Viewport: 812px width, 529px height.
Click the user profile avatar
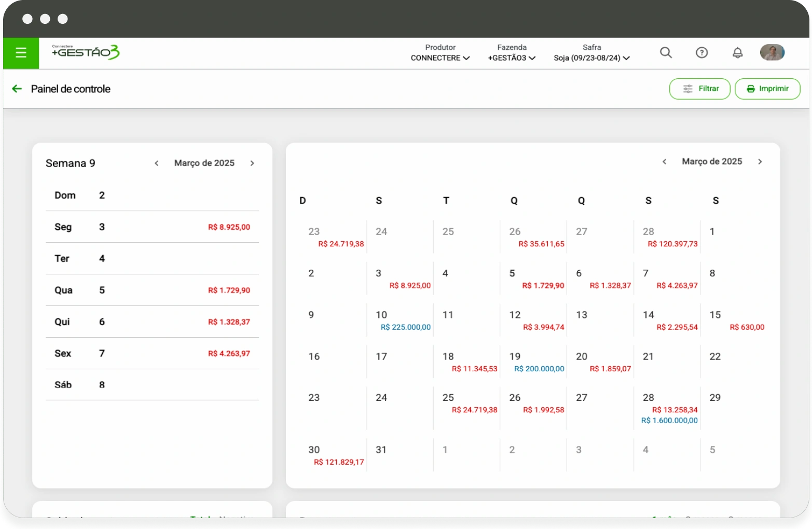click(x=772, y=52)
